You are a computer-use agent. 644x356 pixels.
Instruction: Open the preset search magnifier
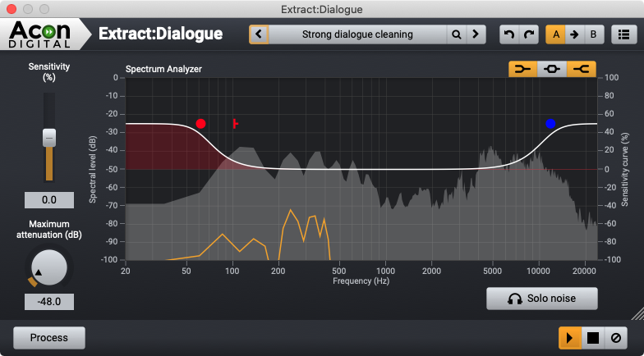coord(456,34)
